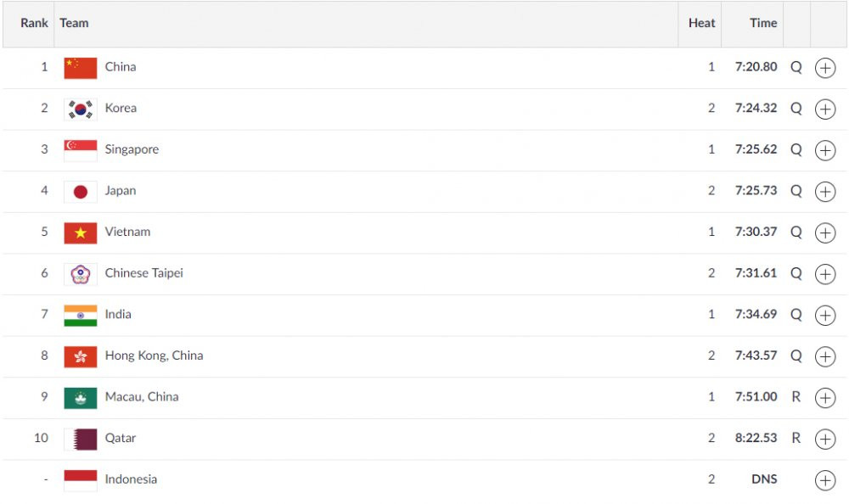Expand India's result details
Viewport: 849px width, 504px height.
click(824, 316)
